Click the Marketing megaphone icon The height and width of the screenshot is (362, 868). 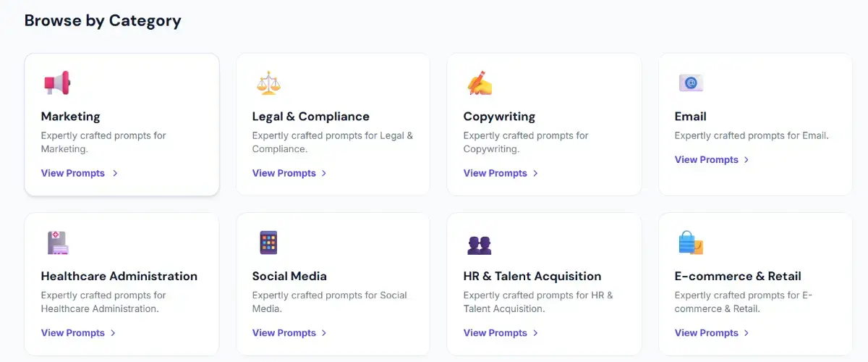[x=57, y=83]
